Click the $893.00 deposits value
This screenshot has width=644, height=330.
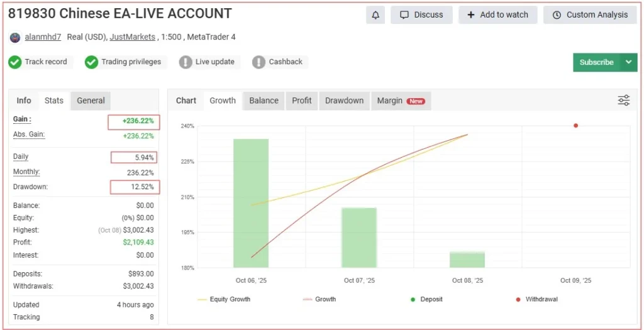[x=142, y=274]
